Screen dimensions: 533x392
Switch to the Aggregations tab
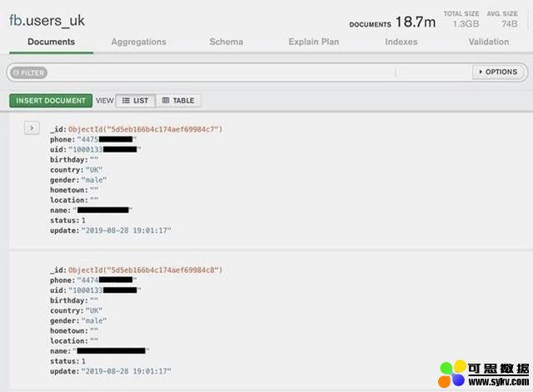point(139,42)
